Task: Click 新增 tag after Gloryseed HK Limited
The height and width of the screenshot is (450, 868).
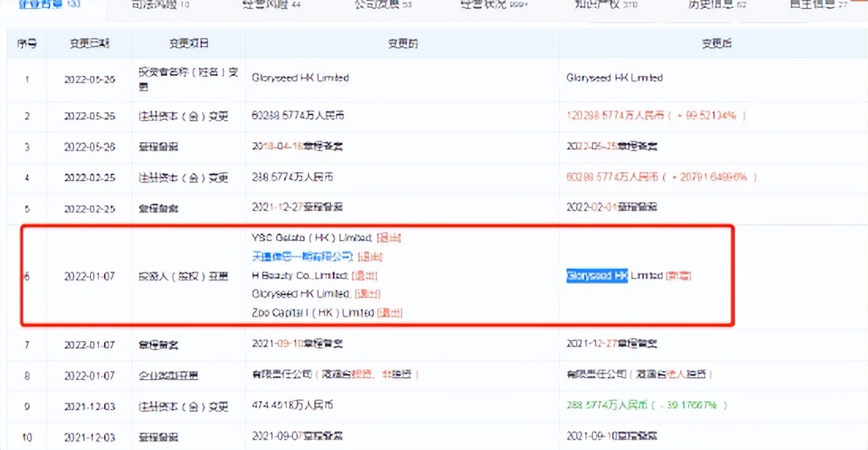Action: coord(678,276)
